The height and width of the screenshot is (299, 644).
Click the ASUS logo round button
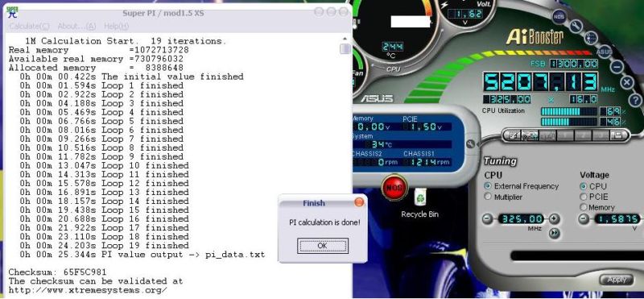605,52
